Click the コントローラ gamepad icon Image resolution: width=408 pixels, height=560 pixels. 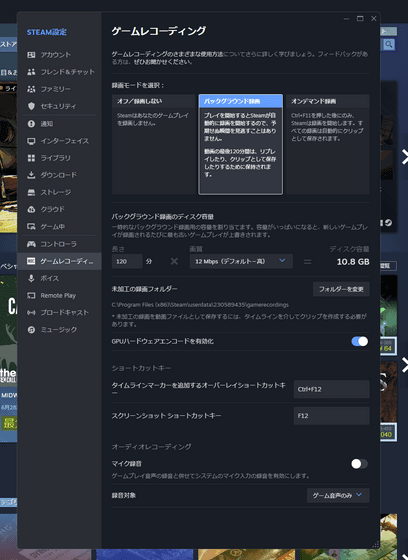pyautogui.click(x=31, y=244)
